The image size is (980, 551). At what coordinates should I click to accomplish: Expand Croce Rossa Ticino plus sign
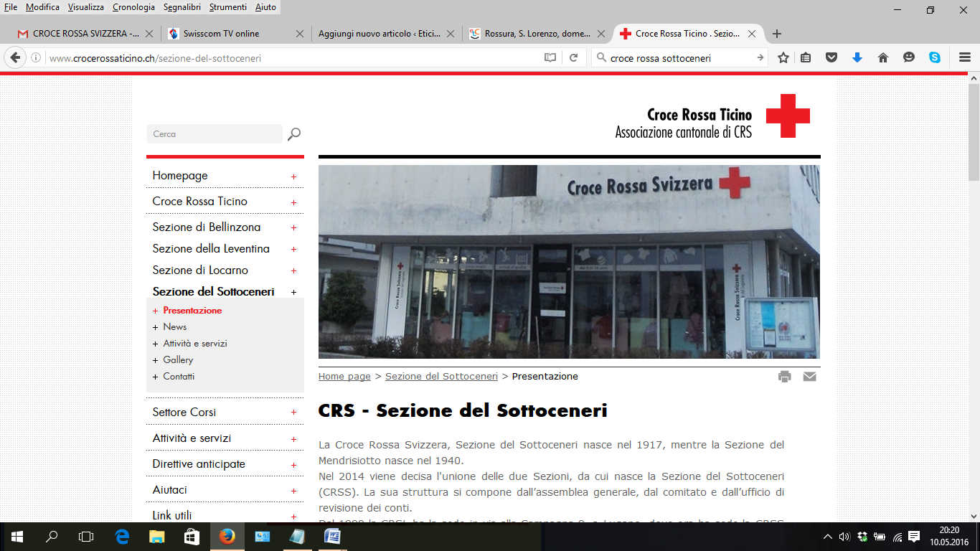point(293,202)
